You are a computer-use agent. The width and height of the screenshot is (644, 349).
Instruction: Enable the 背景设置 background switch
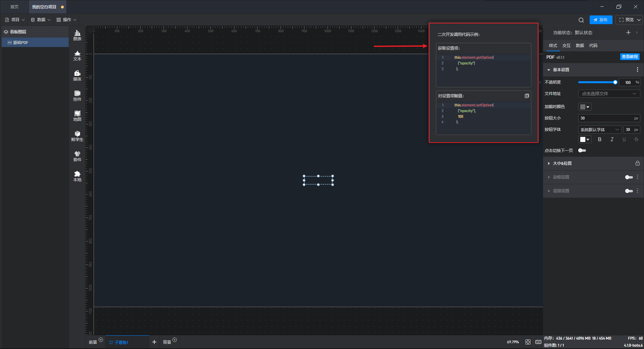629,191
